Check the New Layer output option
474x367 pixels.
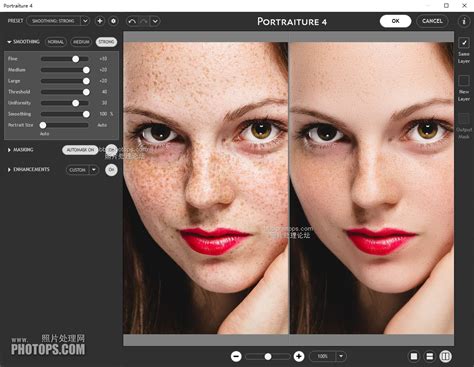click(464, 81)
